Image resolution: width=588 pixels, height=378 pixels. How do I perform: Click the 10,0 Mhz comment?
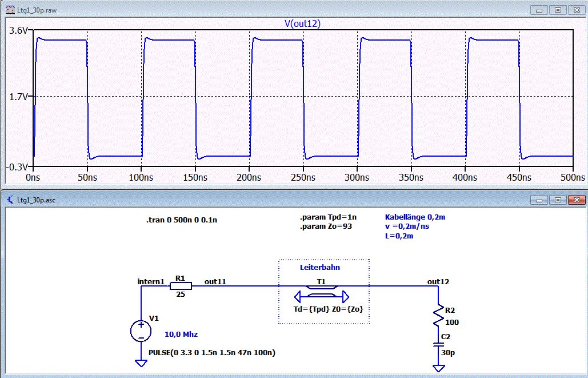point(181,334)
